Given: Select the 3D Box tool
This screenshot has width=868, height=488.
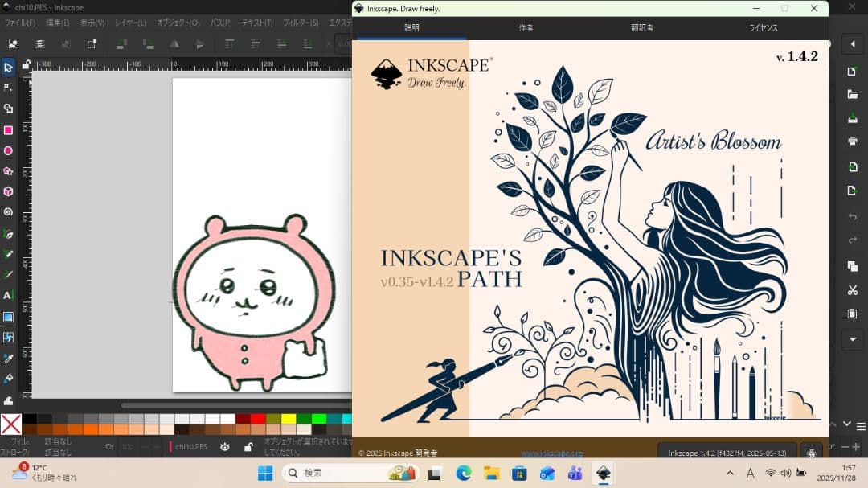Looking at the screenshot, I should pyautogui.click(x=8, y=191).
